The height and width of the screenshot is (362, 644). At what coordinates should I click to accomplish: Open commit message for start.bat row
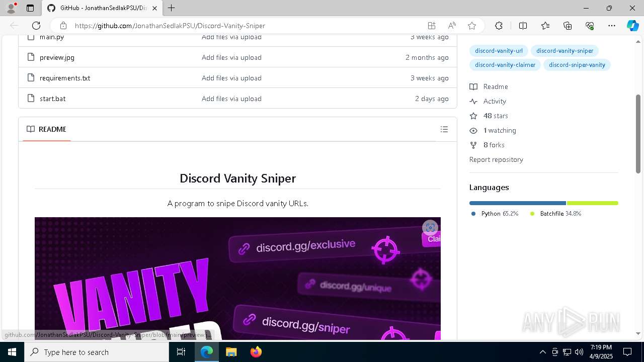click(x=231, y=99)
